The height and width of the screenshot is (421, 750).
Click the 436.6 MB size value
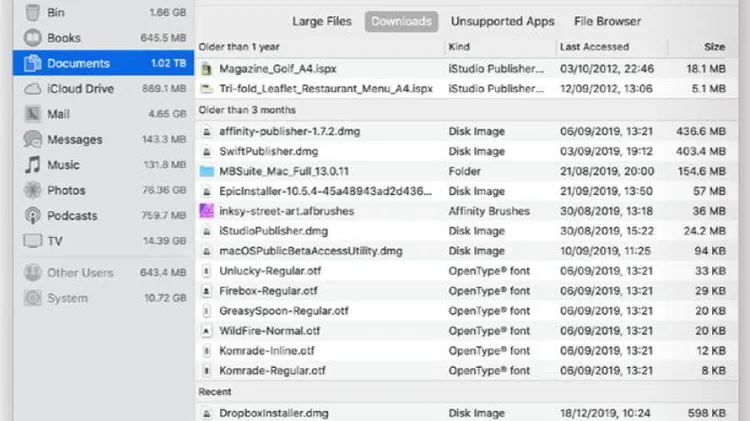701,132
